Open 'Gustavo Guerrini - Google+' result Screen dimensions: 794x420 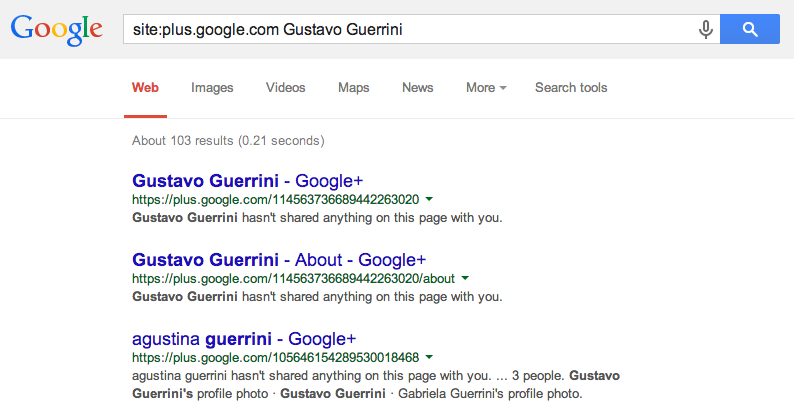point(248,181)
